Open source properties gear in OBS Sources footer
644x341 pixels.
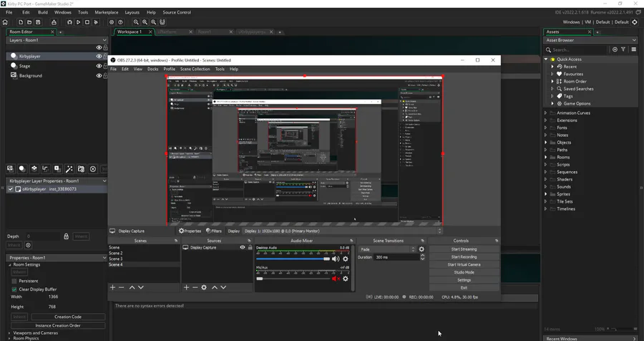[204, 287]
